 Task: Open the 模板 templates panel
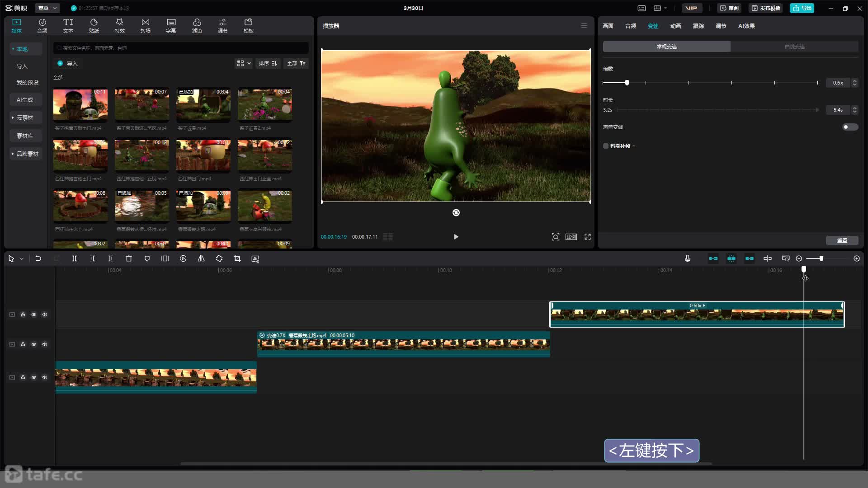click(x=249, y=26)
